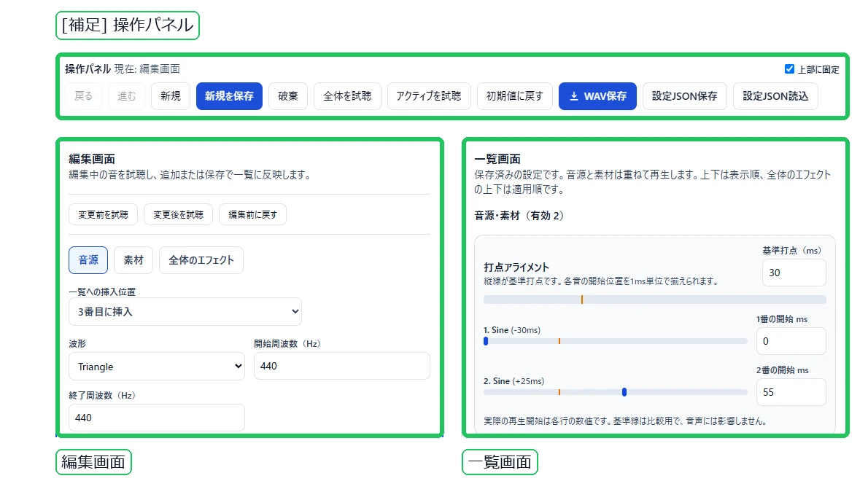
Task: Click the 基準打点 (ms) input field
Action: click(x=794, y=273)
